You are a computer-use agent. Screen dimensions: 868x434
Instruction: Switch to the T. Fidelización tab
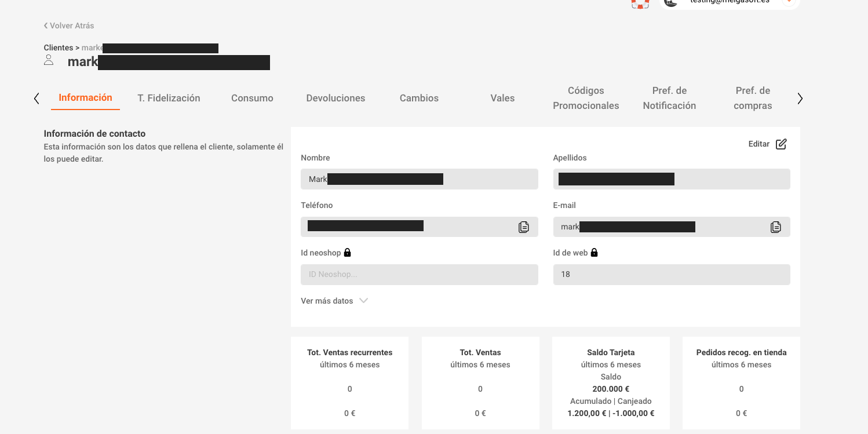[x=169, y=98]
